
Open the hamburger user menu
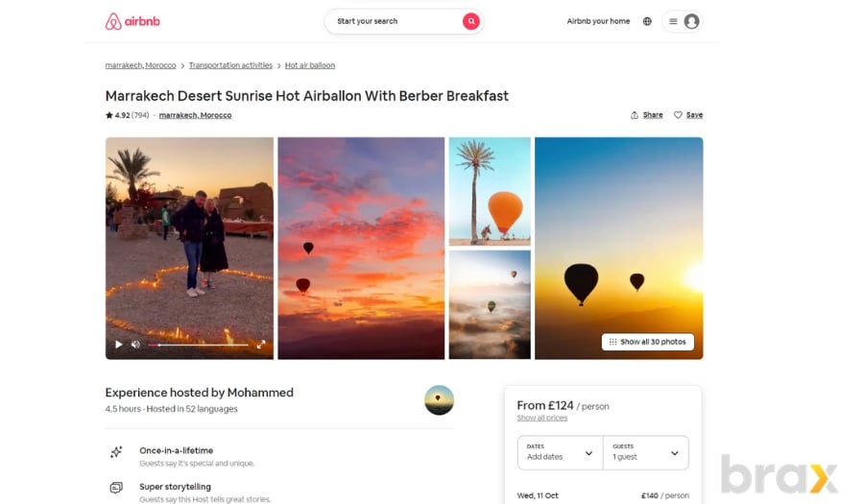pos(673,21)
